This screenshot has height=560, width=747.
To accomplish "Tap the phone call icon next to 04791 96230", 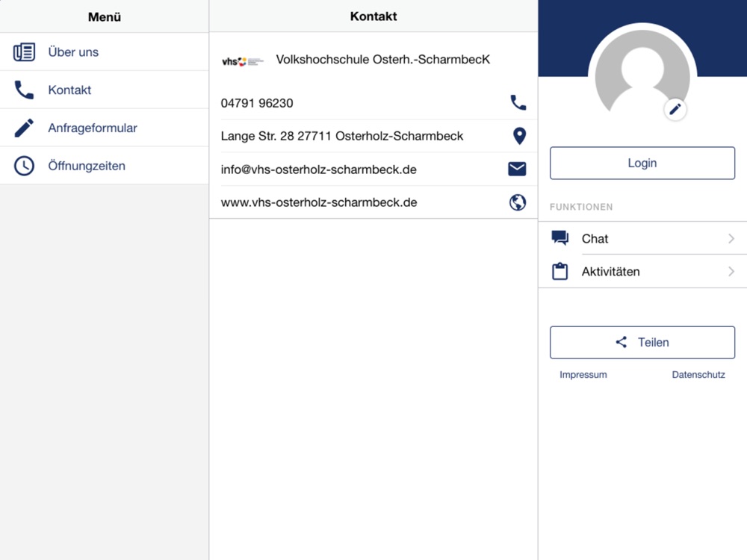I will [x=518, y=103].
